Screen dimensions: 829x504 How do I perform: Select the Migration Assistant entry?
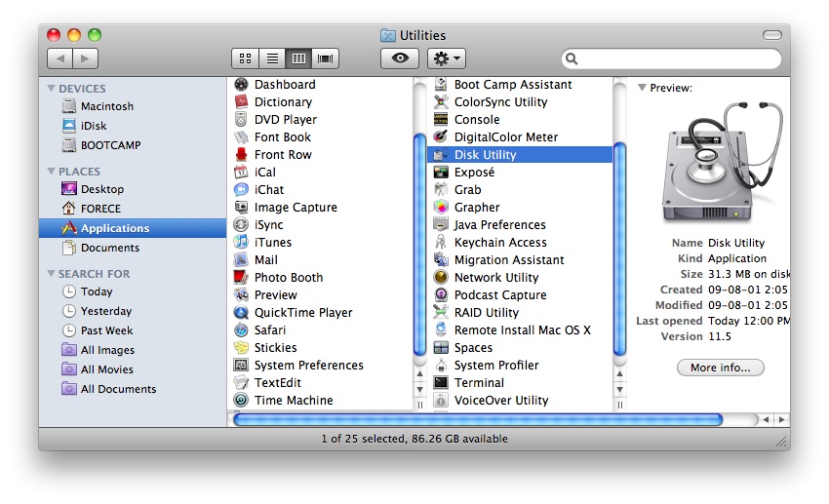tap(519, 259)
